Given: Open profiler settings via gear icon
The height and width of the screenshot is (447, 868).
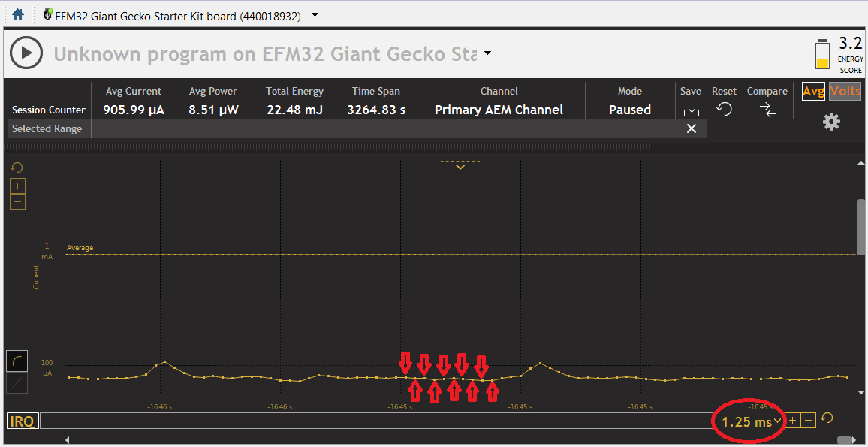Looking at the screenshot, I should click(x=831, y=121).
